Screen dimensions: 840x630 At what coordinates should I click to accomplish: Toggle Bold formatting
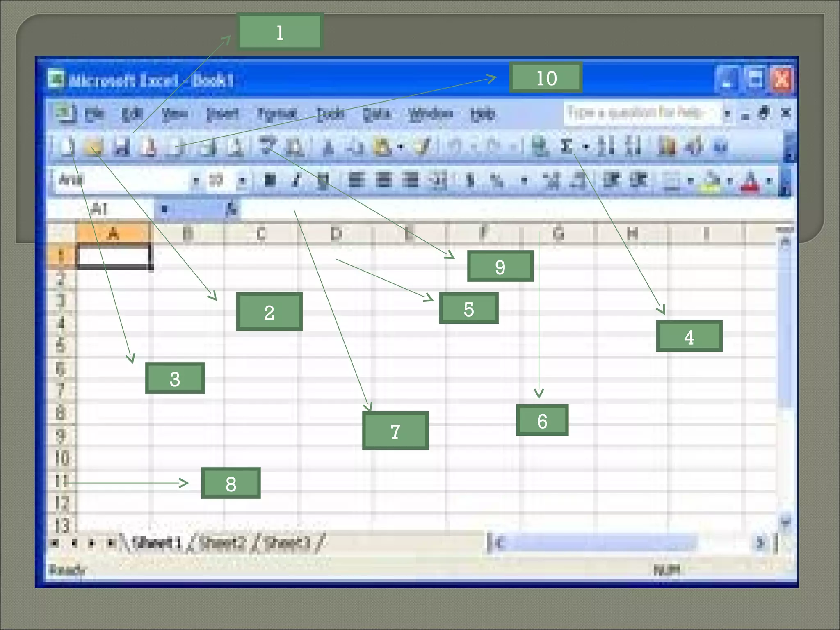[270, 180]
